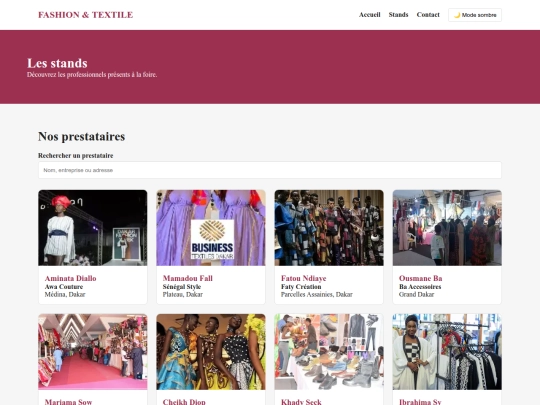The height and width of the screenshot is (405, 540).
Task: Click the address 'Grand Dakar'
Action: point(416,294)
